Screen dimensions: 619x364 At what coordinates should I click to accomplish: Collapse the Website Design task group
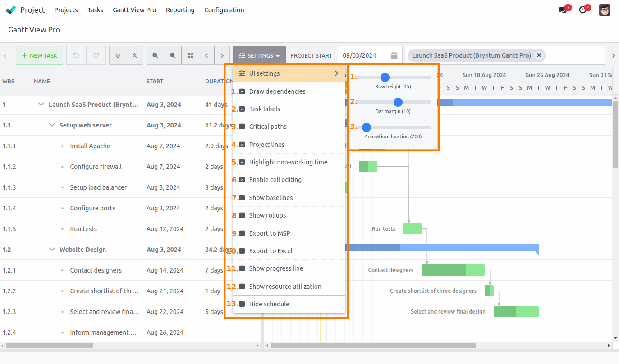click(52, 249)
